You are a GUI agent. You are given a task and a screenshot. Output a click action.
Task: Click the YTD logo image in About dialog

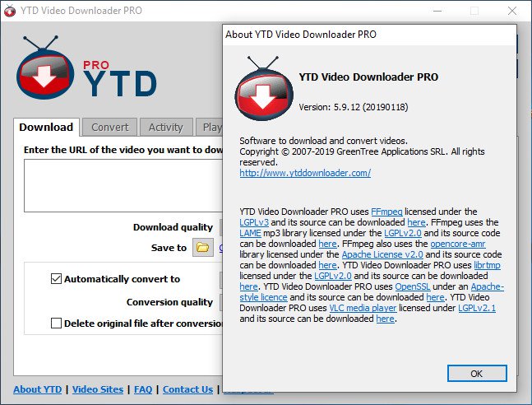264,88
